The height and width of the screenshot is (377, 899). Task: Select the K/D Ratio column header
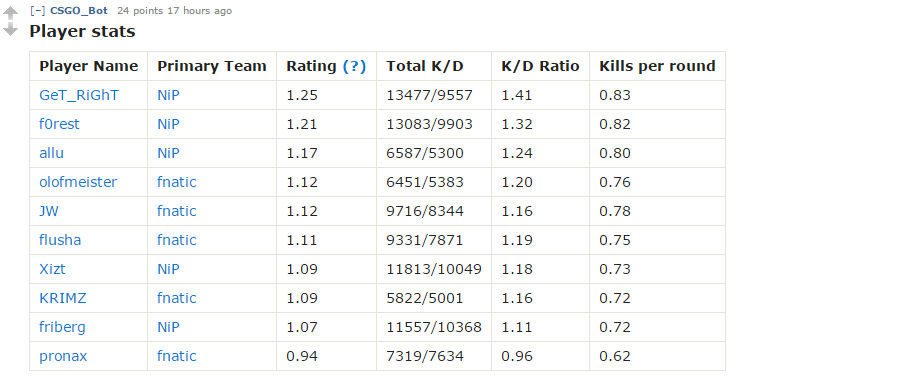[540, 66]
